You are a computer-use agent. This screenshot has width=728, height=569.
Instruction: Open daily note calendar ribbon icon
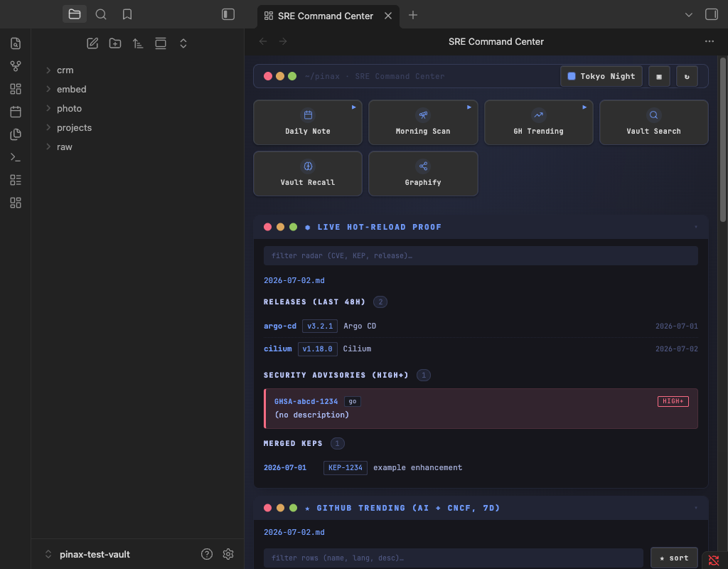click(16, 112)
